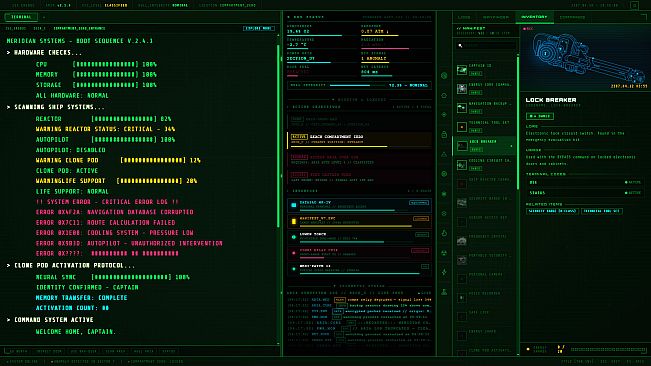Click the square icon at the top-right corner
The image size is (651, 366).
click(634, 5)
